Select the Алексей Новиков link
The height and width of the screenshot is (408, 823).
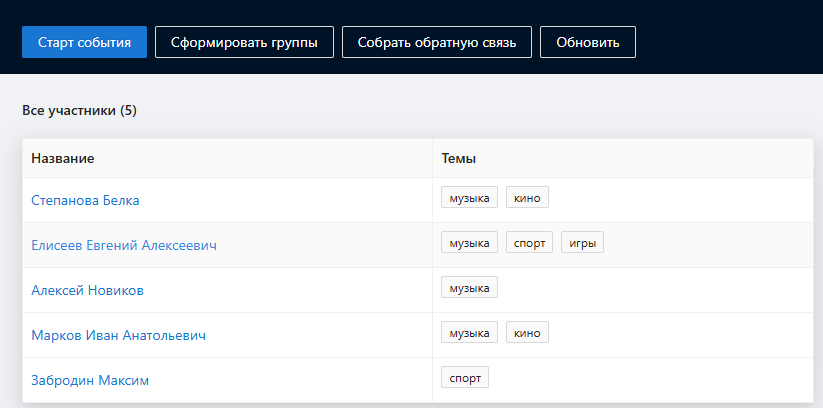tap(87, 290)
